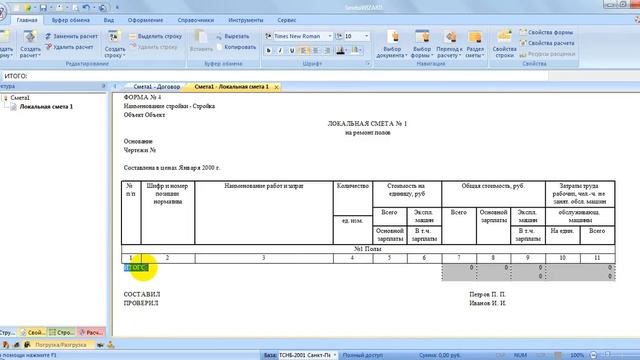
Task: Switch to the Сервис ribbon tab
Action: [x=287, y=20]
